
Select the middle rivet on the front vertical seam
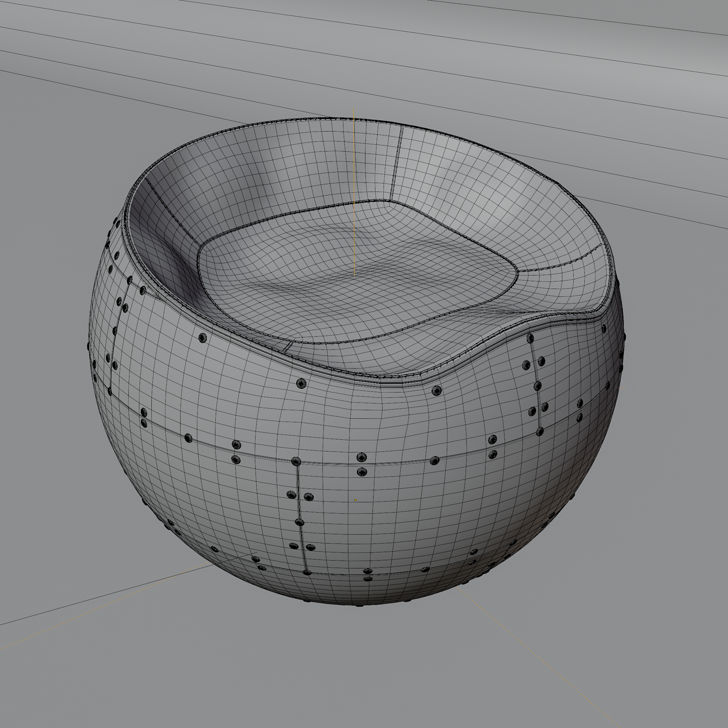point(300,522)
